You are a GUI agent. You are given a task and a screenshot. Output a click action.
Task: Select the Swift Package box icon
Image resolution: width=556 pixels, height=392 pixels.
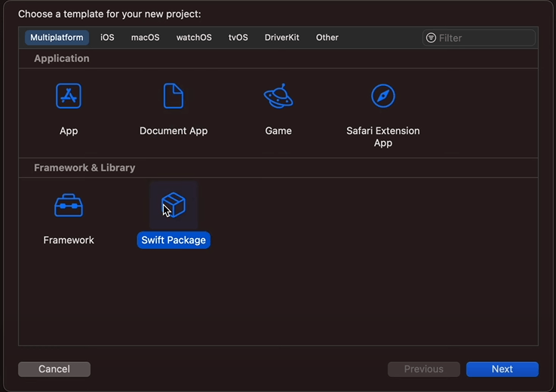coord(174,205)
